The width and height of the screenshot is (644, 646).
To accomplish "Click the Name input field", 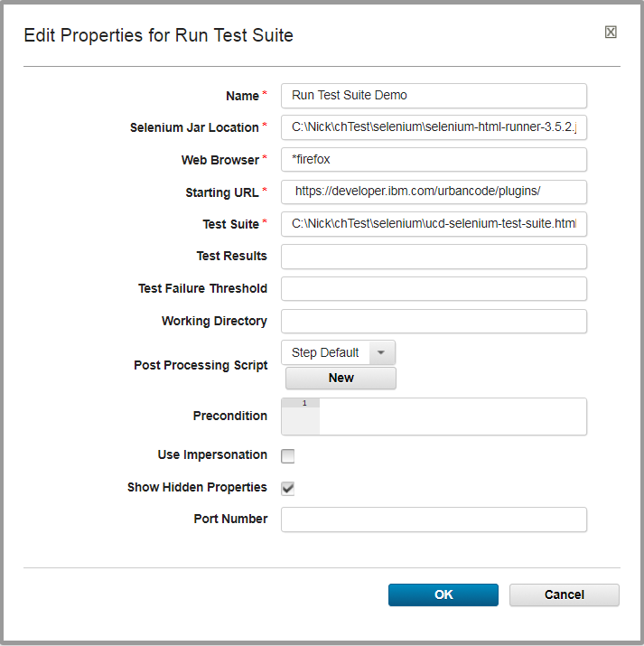I will [434, 96].
